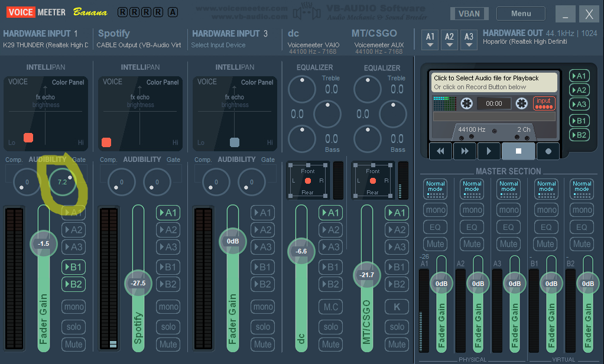Click the red input indicator on cassette
This screenshot has height=364, width=604.
pos(544,103)
